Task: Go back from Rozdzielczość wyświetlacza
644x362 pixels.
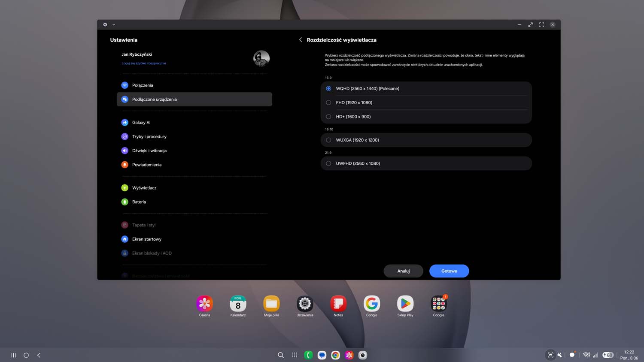Action: (301, 40)
